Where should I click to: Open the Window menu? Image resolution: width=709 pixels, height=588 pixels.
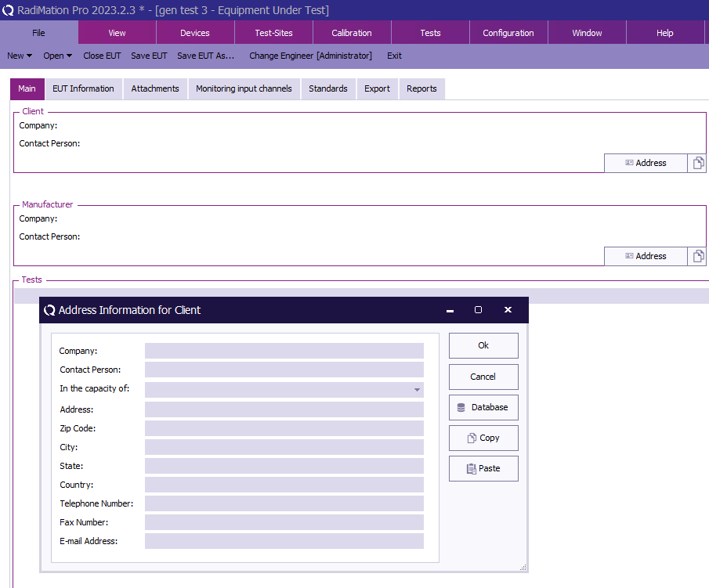[x=587, y=33]
